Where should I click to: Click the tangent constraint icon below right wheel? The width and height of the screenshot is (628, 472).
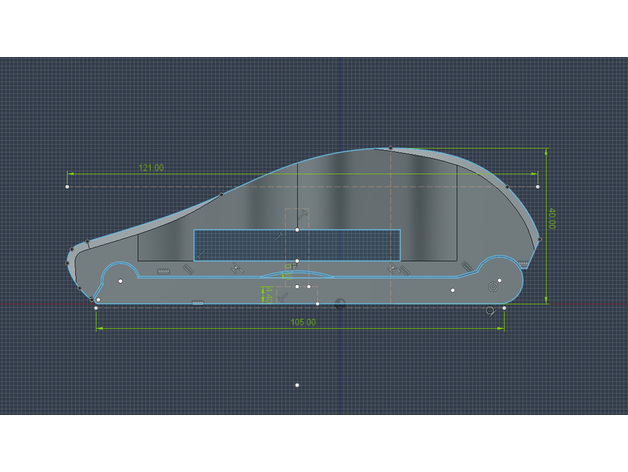click(x=490, y=312)
